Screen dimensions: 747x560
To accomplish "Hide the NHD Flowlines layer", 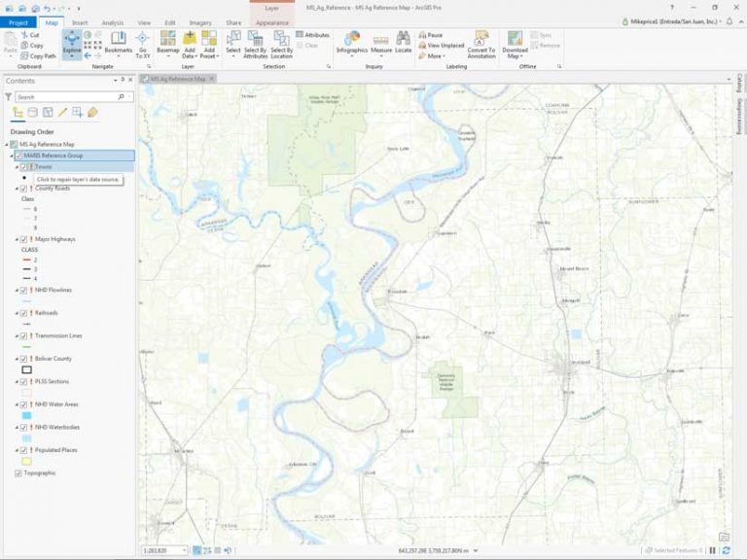I will (x=23, y=290).
